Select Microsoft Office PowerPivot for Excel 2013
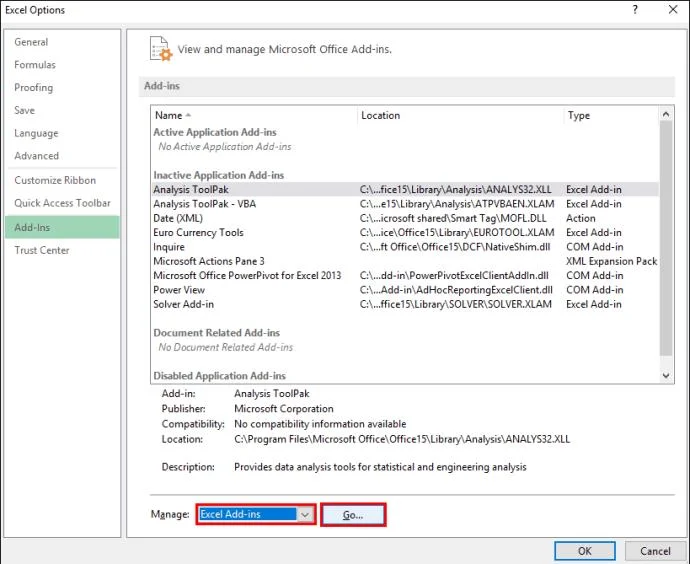The height and width of the screenshot is (564, 690). [x=405, y=275]
